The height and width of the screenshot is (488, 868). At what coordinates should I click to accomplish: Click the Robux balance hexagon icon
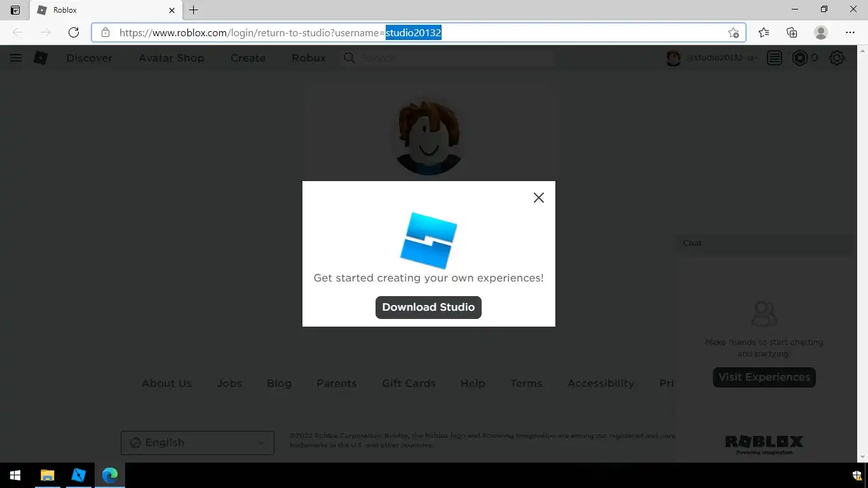(x=799, y=58)
